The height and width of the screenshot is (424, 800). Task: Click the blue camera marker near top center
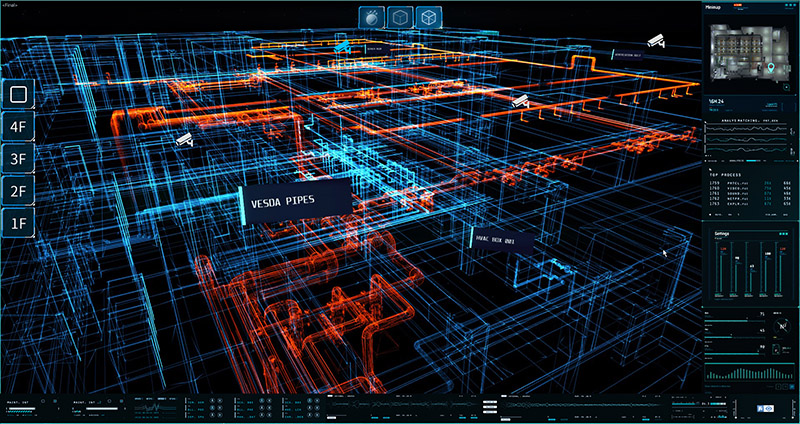(343, 46)
